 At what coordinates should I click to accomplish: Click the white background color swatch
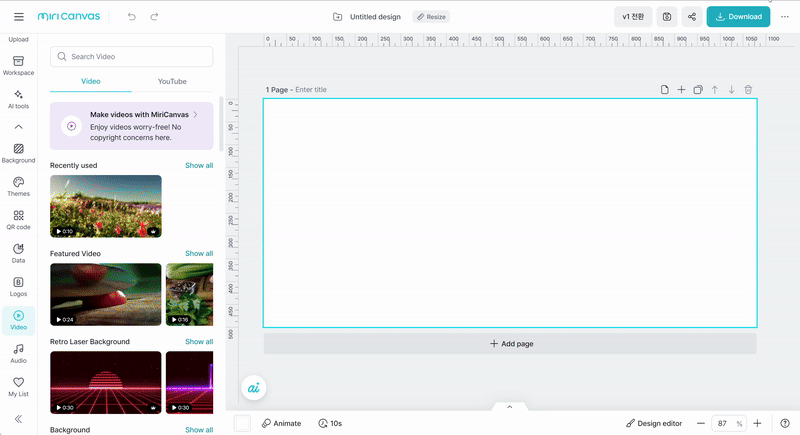pyautogui.click(x=242, y=423)
